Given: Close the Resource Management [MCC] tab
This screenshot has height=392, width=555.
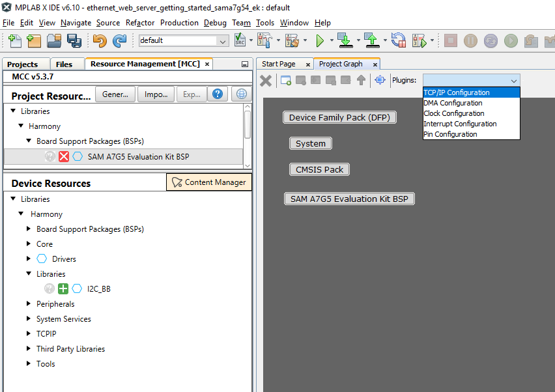Looking at the screenshot, I should 207,64.
